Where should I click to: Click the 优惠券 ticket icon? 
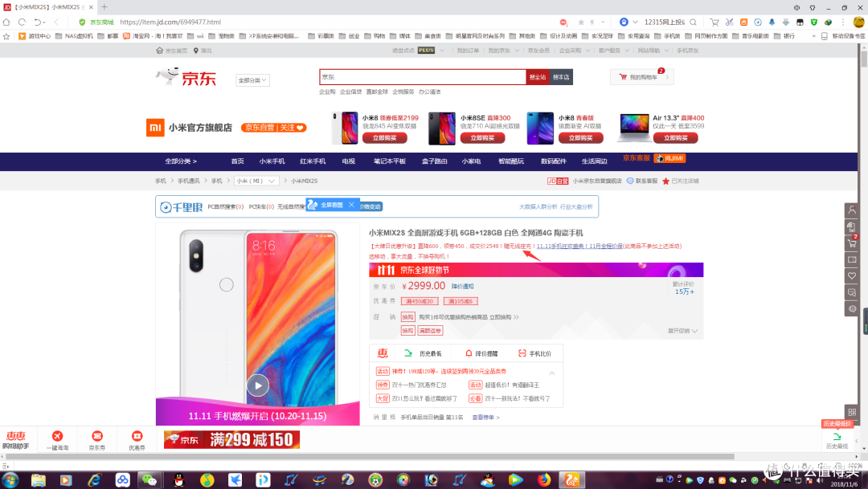tap(137, 436)
